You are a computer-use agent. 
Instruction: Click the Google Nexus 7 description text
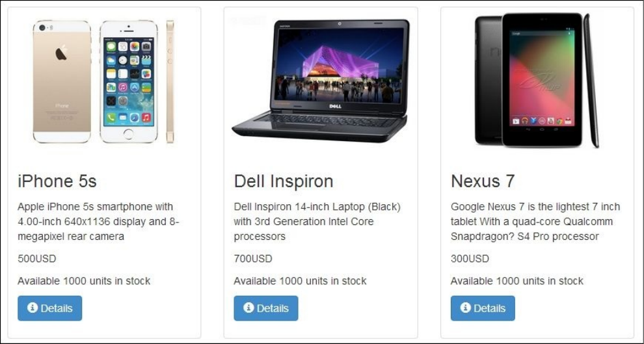coord(535,221)
